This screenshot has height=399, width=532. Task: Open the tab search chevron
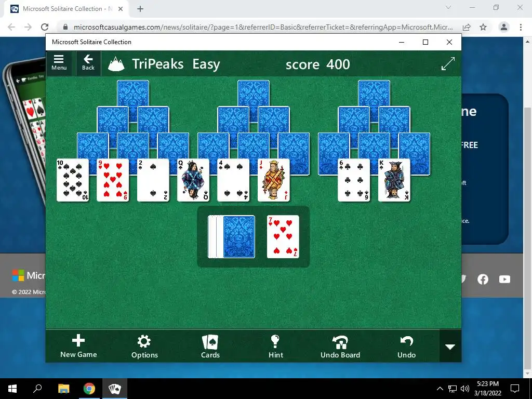click(x=448, y=7)
